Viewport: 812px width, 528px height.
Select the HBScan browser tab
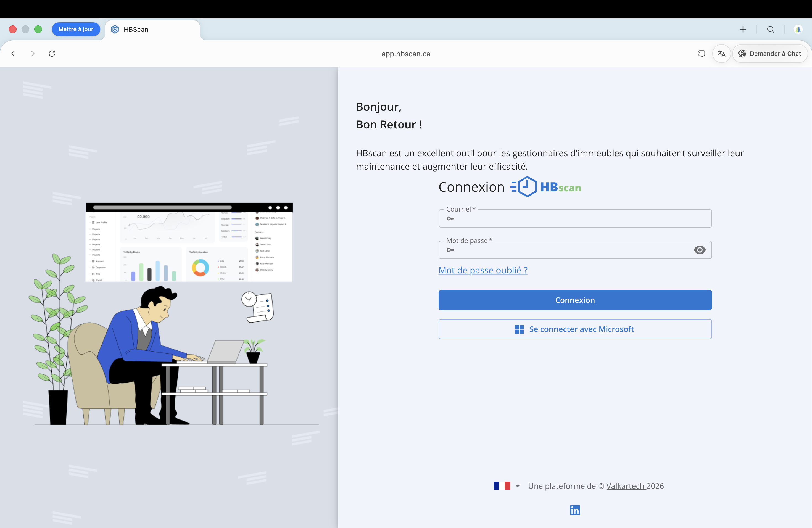(152, 30)
